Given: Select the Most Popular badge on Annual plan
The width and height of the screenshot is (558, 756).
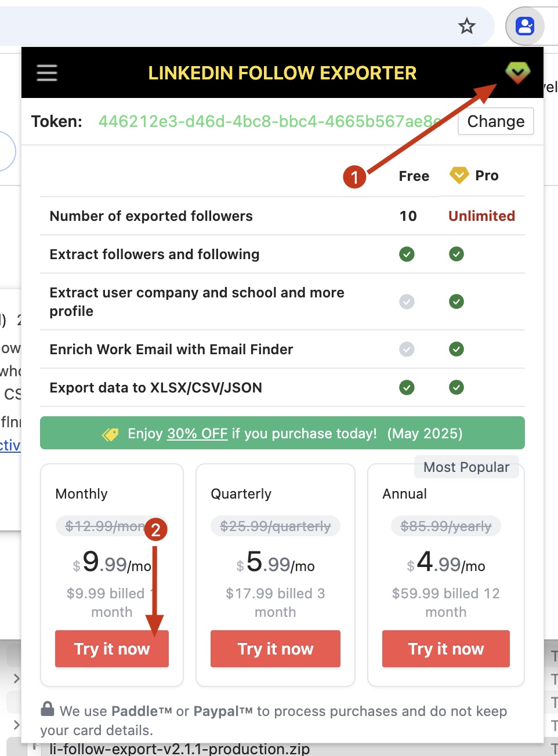Looking at the screenshot, I should pos(466,467).
